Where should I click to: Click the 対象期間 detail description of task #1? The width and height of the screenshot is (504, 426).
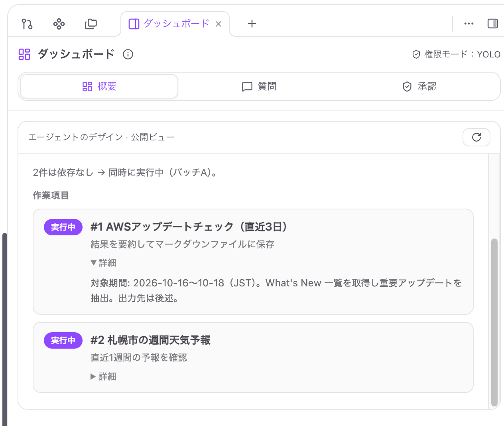coord(276,290)
